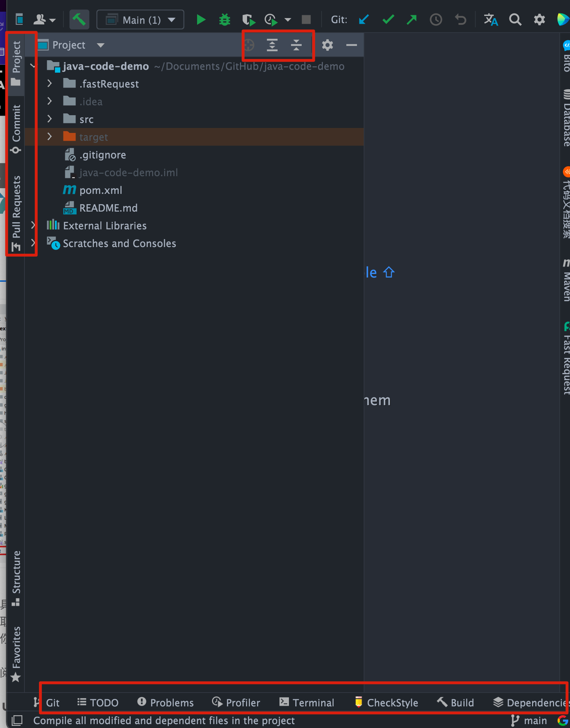Image resolution: width=570 pixels, height=728 pixels.
Task: Open the Main (1) run configuration dropdown
Action: pyautogui.click(x=140, y=20)
